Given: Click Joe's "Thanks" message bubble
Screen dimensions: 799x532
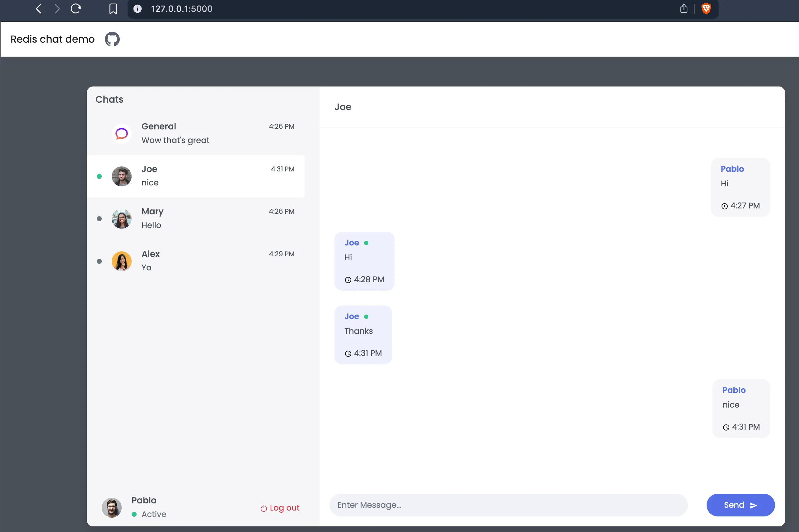Looking at the screenshot, I should (363, 334).
